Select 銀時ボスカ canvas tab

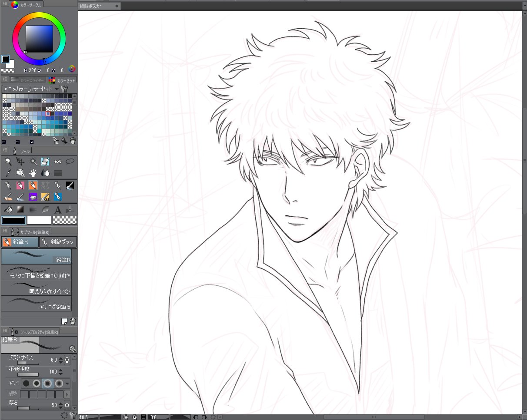point(99,7)
